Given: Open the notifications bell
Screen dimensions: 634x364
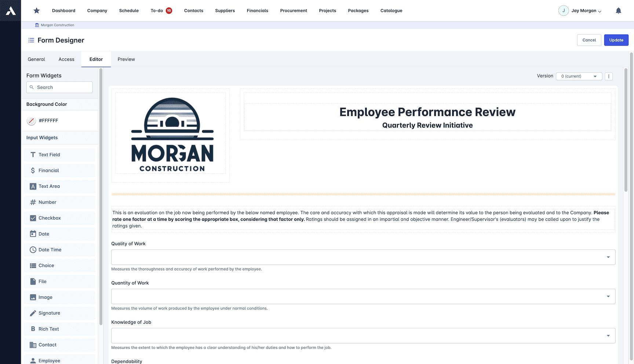Looking at the screenshot, I should tap(618, 11).
